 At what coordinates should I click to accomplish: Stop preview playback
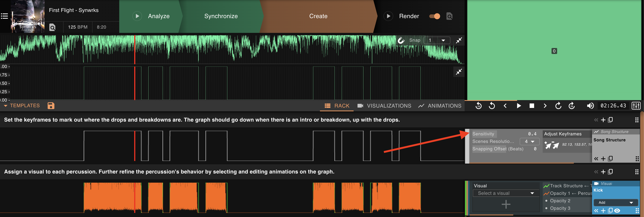click(532, 106)
